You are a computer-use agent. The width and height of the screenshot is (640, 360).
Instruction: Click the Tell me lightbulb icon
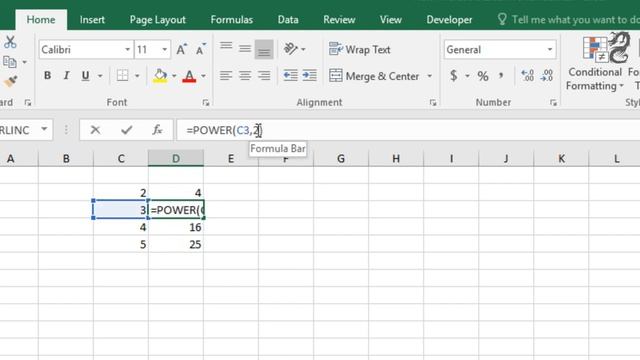[x=502, y=19]
